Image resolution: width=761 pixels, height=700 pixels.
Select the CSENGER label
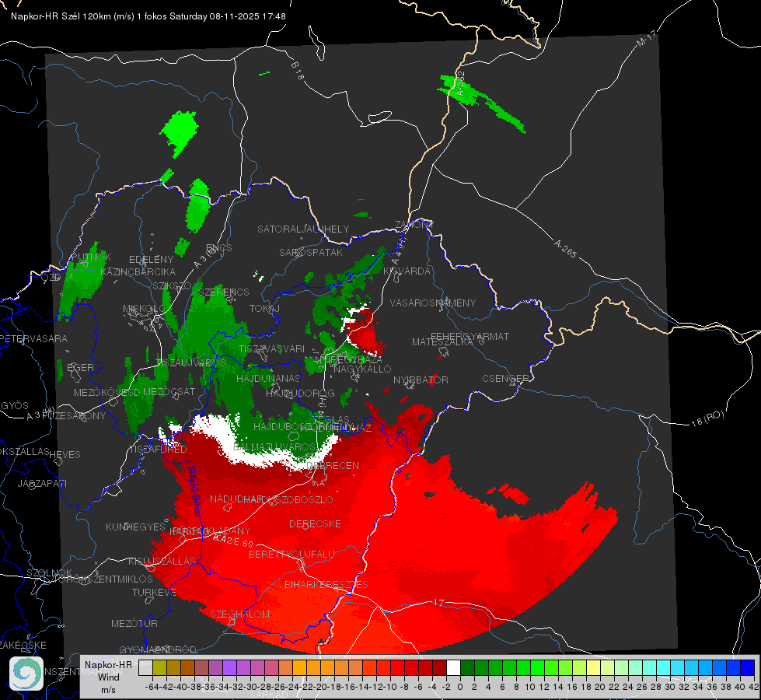(505, 378)
